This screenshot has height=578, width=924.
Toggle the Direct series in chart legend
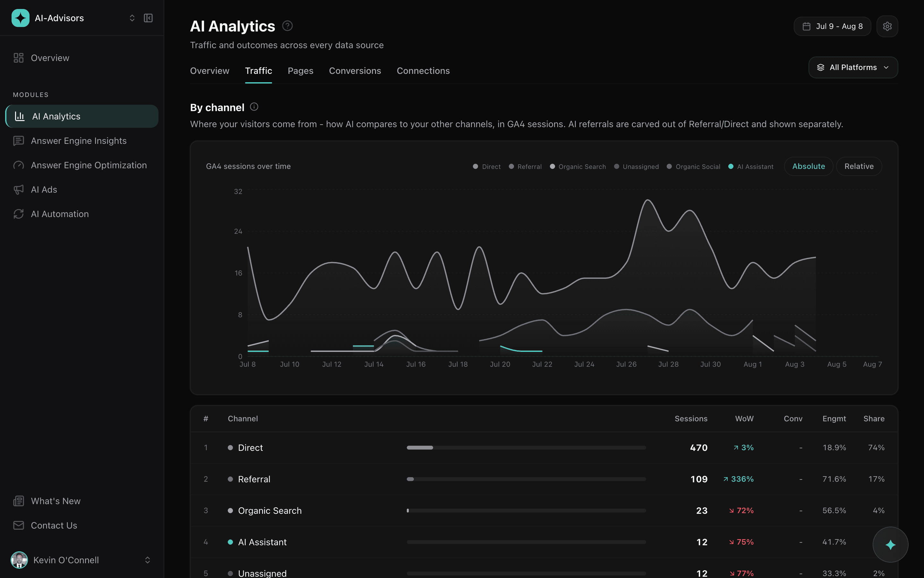[x=487, y=166]
